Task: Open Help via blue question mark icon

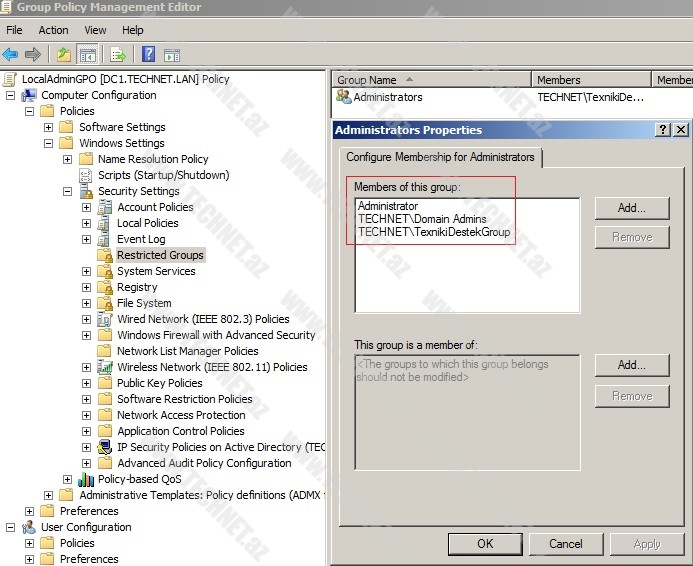Action: (148, 55)
